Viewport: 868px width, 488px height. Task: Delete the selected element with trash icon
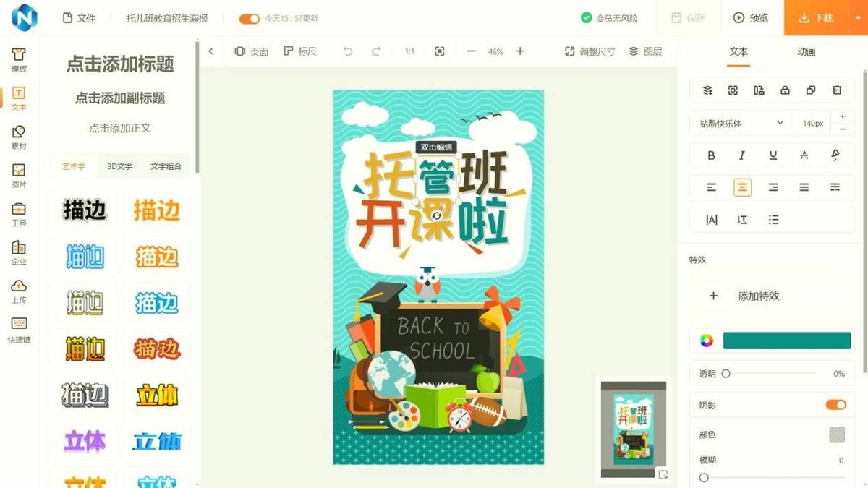tap(837, 90)
